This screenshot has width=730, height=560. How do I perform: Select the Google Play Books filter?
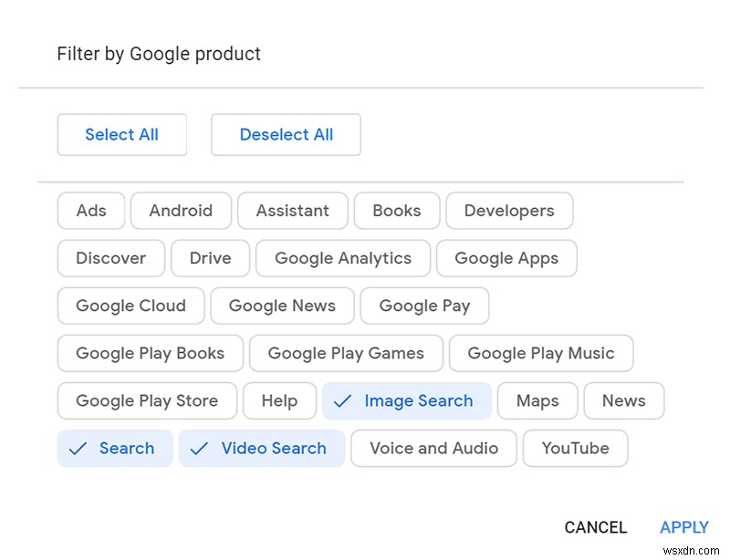click(x=150, y=353)
